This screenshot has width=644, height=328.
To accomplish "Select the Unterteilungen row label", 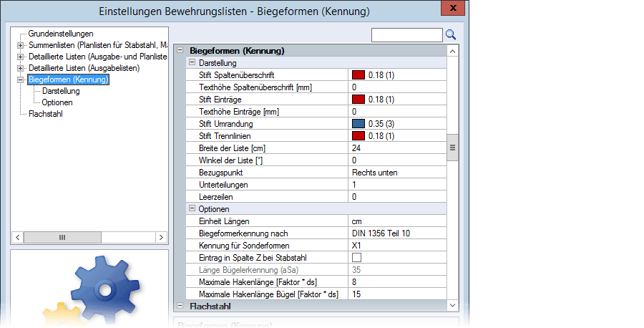I will click(223, 185).
